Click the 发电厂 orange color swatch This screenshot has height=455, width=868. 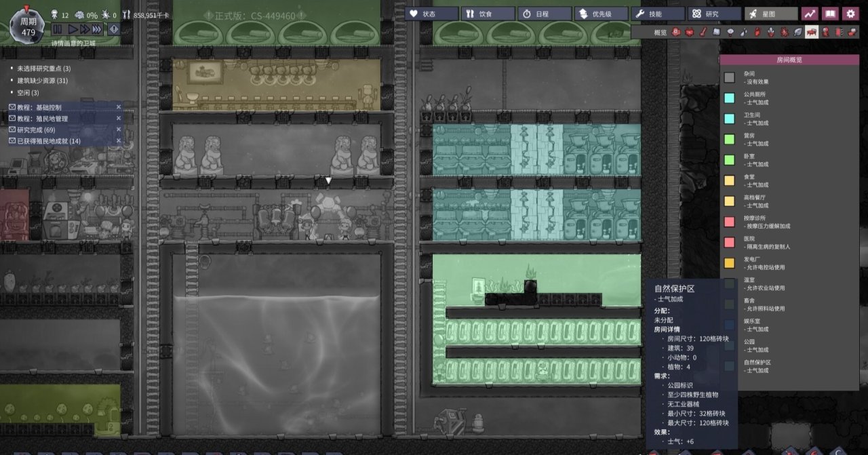point(729,262)
